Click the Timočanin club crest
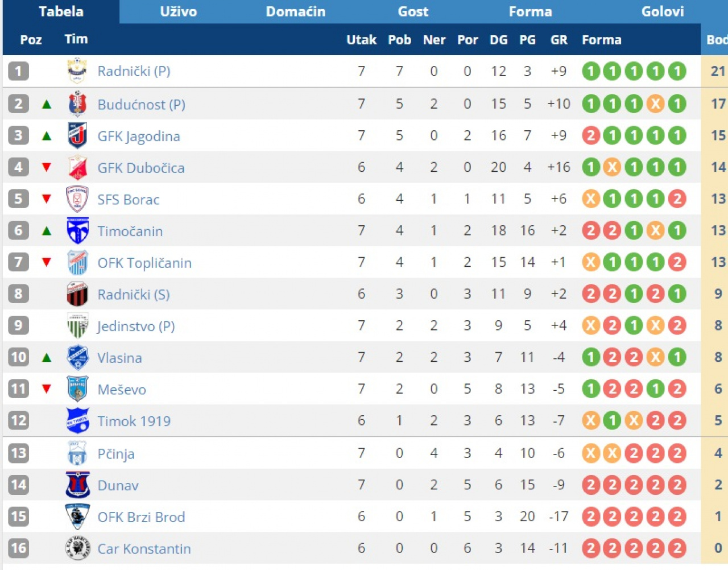The height and width of the screenshot is (570, 728). 77,231
